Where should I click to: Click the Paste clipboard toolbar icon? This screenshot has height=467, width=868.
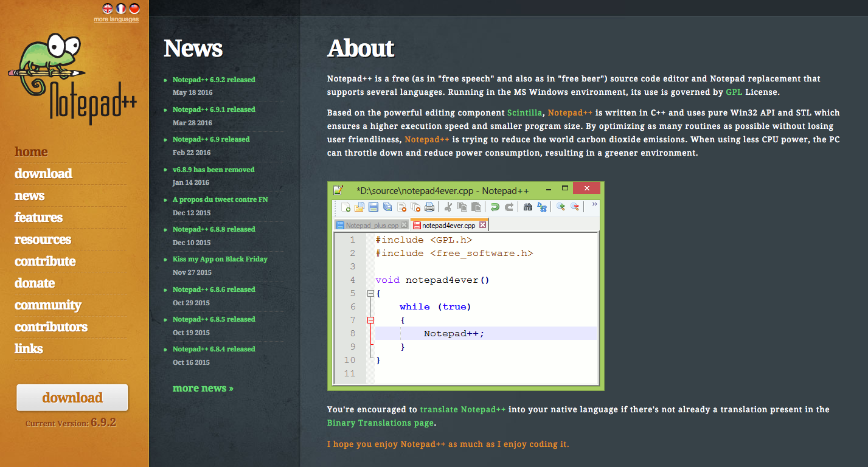coord(476,207)
